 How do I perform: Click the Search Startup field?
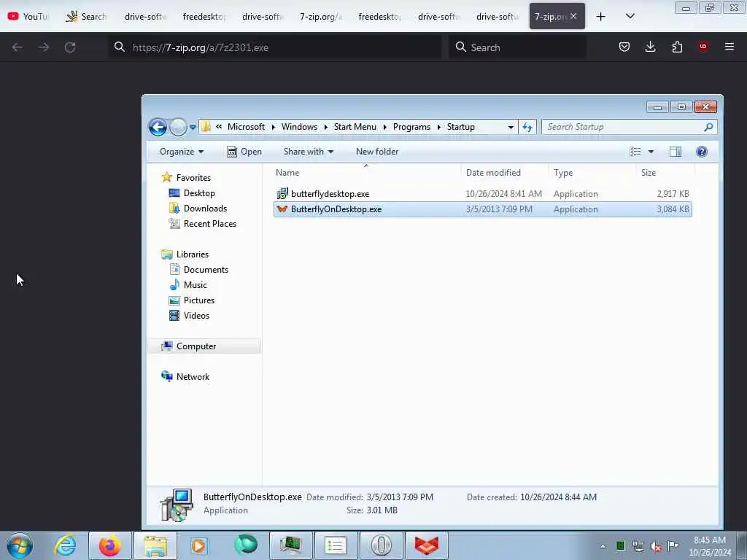click(629, 127)
